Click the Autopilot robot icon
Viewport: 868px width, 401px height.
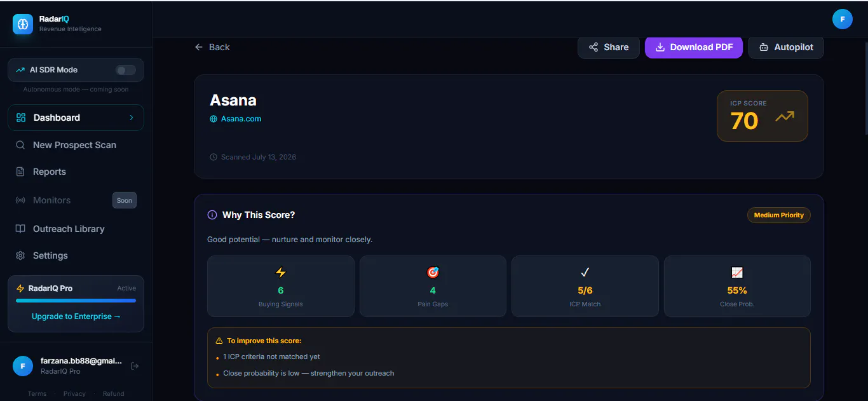pos(764,47)
